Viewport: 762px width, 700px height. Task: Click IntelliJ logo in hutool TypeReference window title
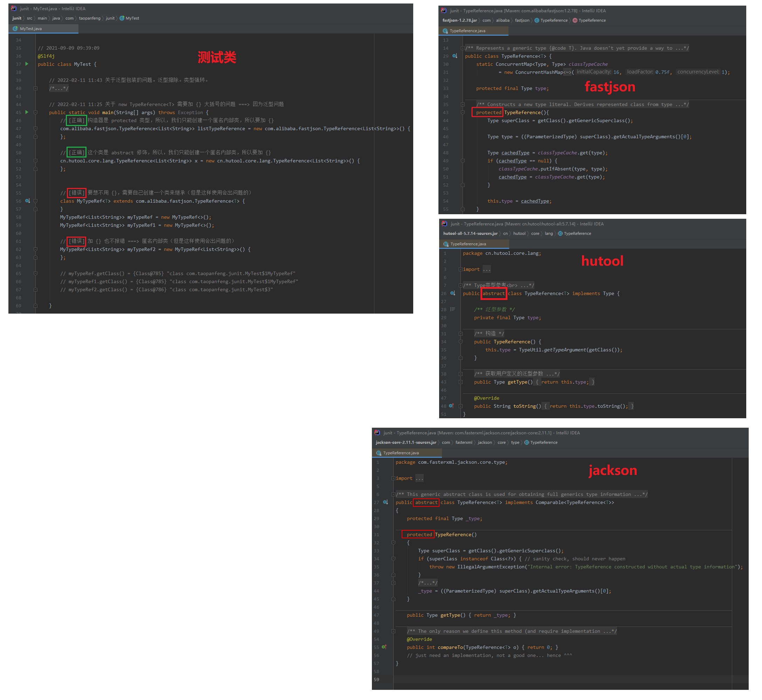click(444, 224)
